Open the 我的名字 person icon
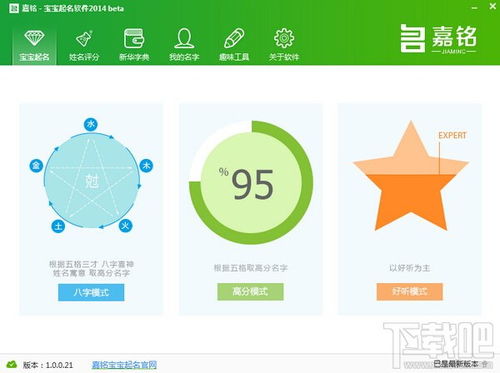Screen dimensions: 500x373 coord(184,38)
